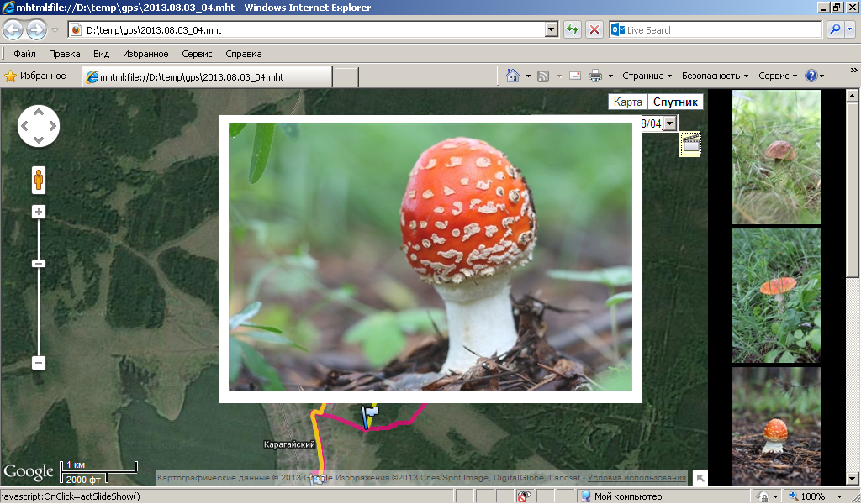The image size is (861, 504).
Task: Click the browser Back arrow button
Action: point(13,29)
